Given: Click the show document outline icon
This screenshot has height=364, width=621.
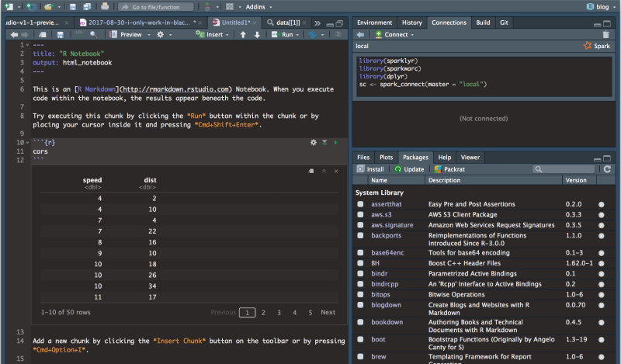Looking at the screenshot, I should [338, 34].
